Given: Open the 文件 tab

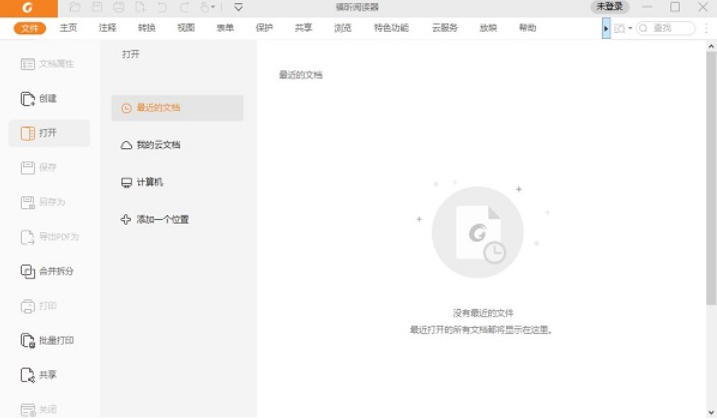Looking at the screenshot, I should [30, 28].
